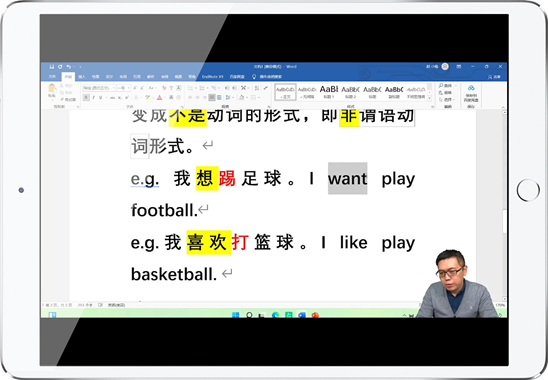548x380 pixels.
Task: Click the yellow text highlight color icon
Action: click(148, 98)
